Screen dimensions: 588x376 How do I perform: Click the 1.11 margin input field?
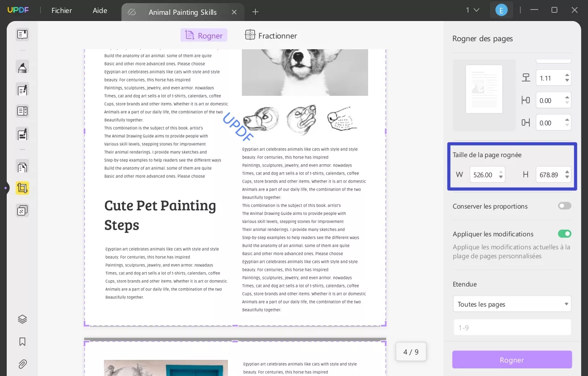pyautogui.click(x=554, y=78)
